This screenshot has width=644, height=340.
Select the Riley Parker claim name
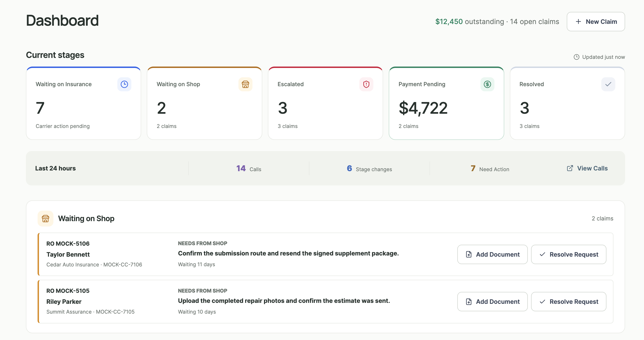click(x=64, y=302)
